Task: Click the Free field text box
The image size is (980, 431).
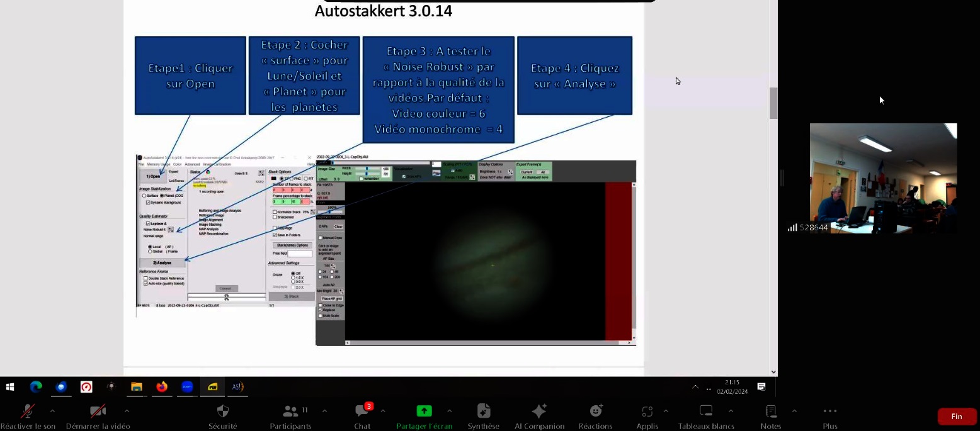Action: [300, 253]
